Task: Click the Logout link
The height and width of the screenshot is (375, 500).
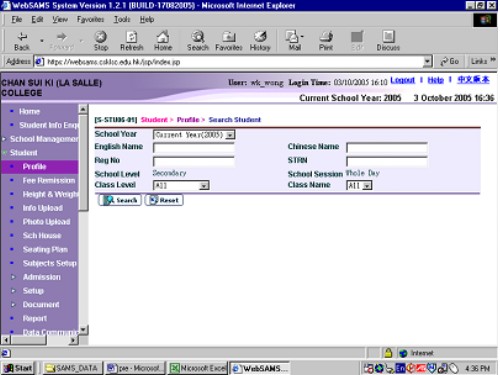Action: click(403, 80)
